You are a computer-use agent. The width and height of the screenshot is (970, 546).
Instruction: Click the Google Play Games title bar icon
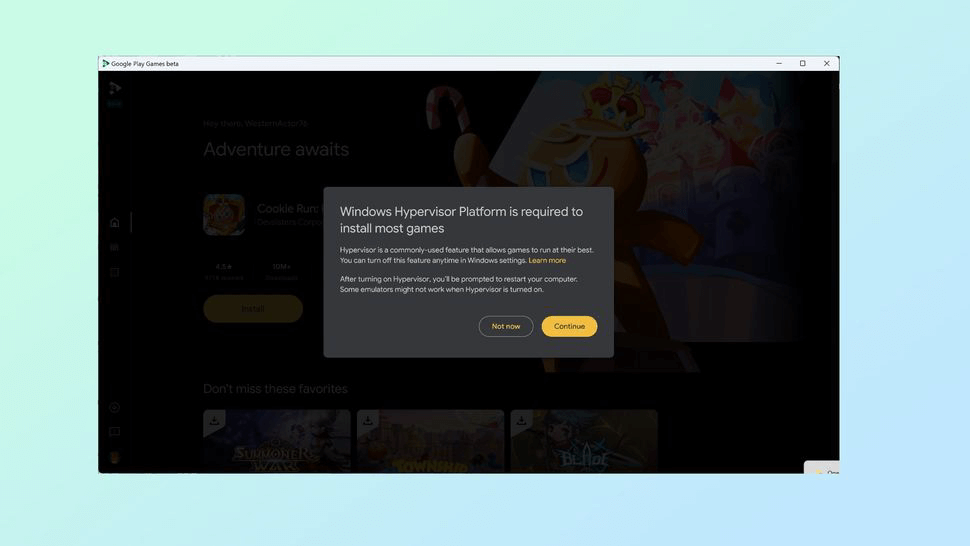click(x=106, y=63)
